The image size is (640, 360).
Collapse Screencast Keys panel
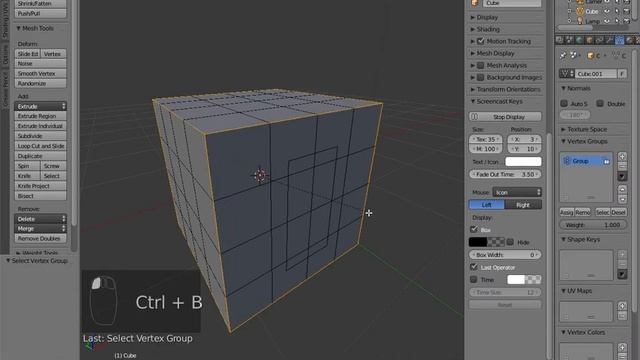(496, 101)
